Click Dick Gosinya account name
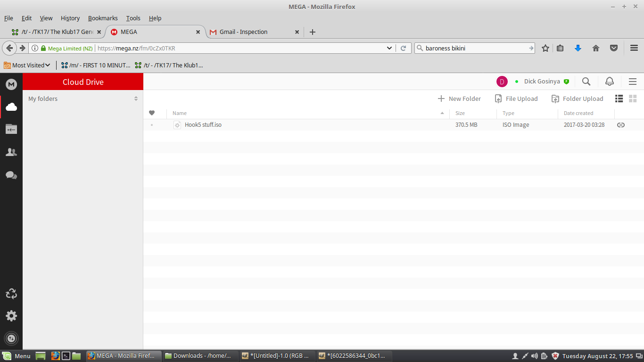This screenshot has width=644, height=362. point(542,82)
